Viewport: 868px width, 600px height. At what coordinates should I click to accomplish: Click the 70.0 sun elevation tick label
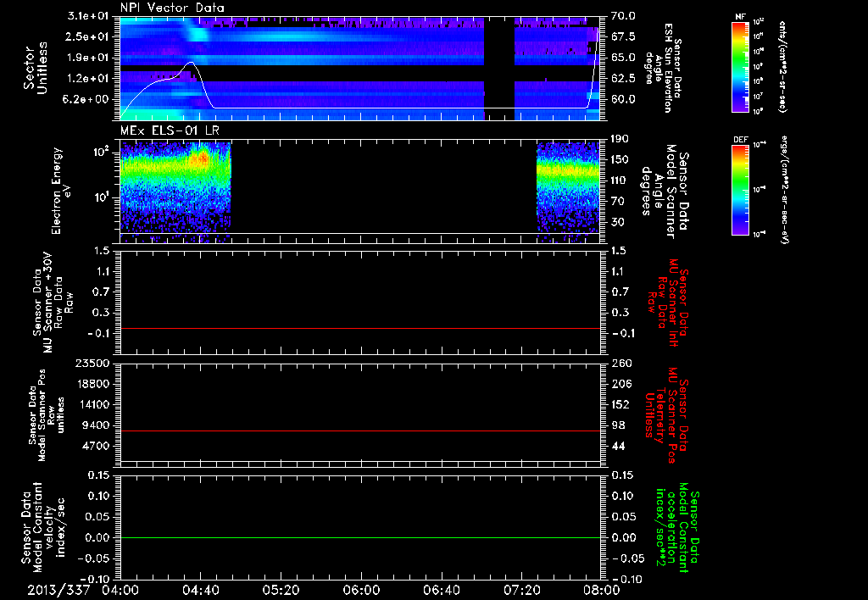click(x=623, y=16)
